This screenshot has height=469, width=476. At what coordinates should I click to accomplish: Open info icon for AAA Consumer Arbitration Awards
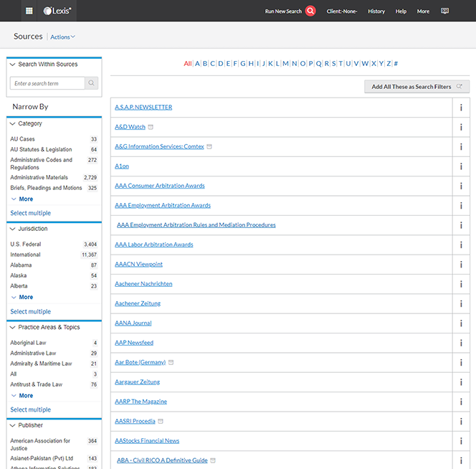tap(461, 186)
